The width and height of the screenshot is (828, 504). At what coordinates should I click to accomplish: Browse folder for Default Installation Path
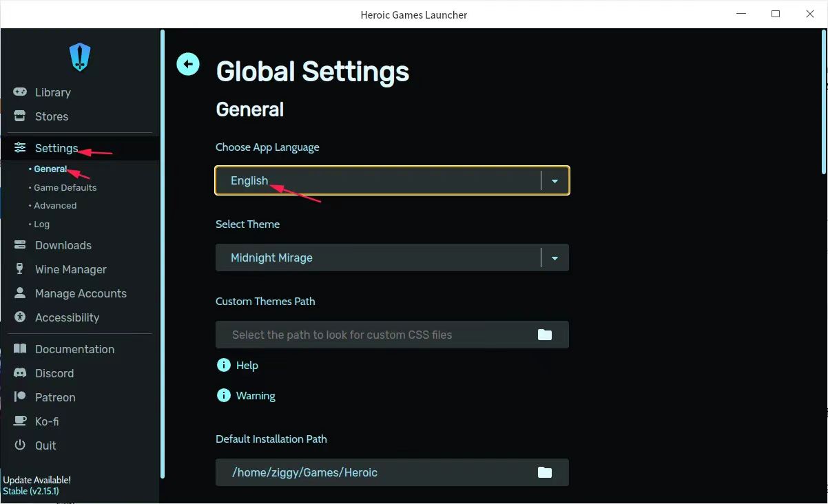[x=545, y=472]
